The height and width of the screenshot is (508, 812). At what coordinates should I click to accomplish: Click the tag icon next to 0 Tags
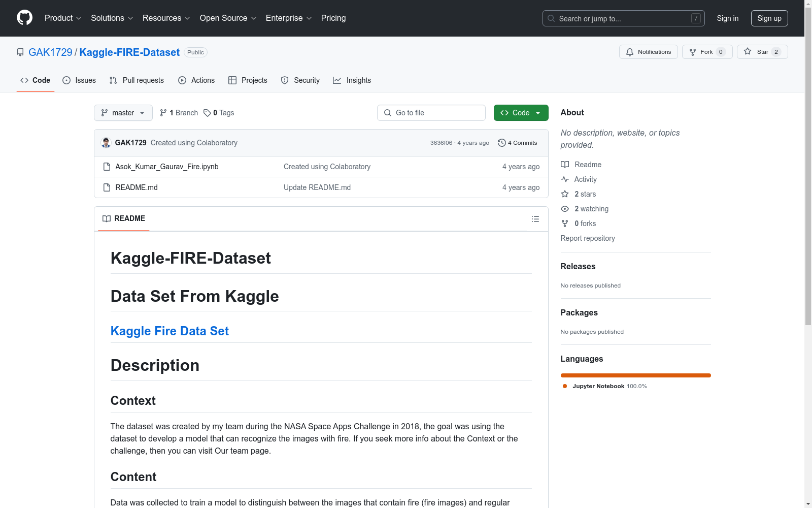[207, 113]
